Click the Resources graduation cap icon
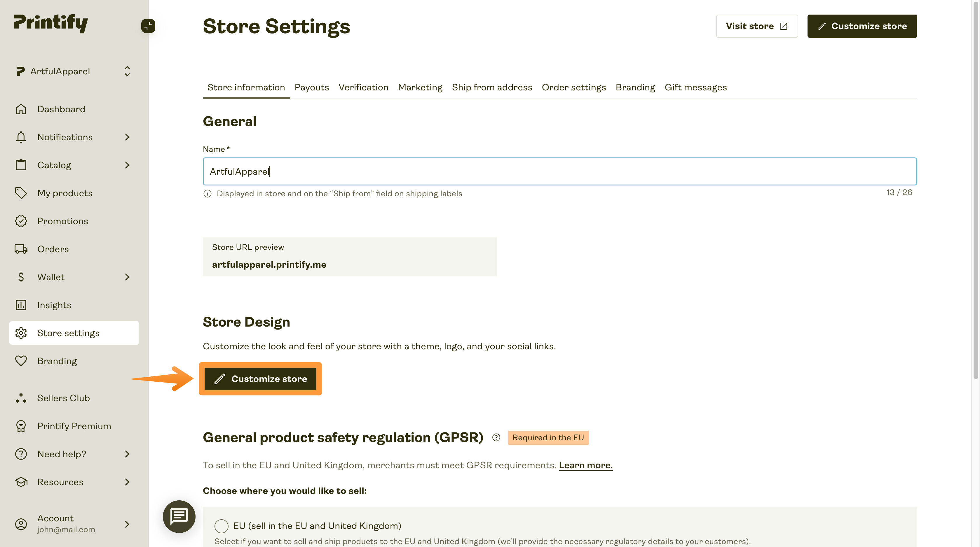The width and height of the screenshot is (980, 547). pyautogui.click(x=21, y=482)
